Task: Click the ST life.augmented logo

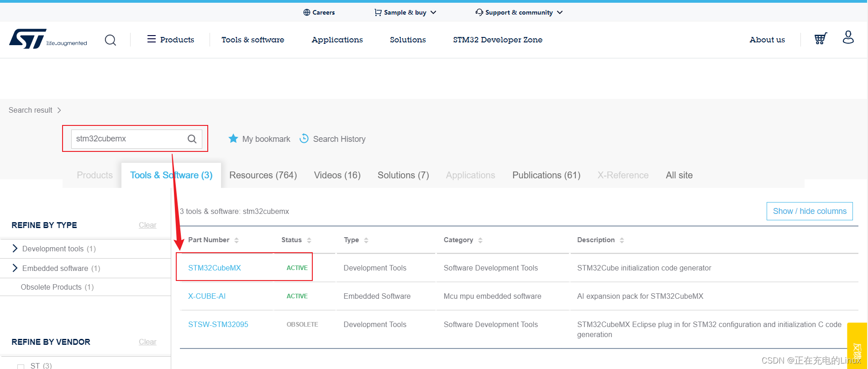Action: (x=48, y=39)
